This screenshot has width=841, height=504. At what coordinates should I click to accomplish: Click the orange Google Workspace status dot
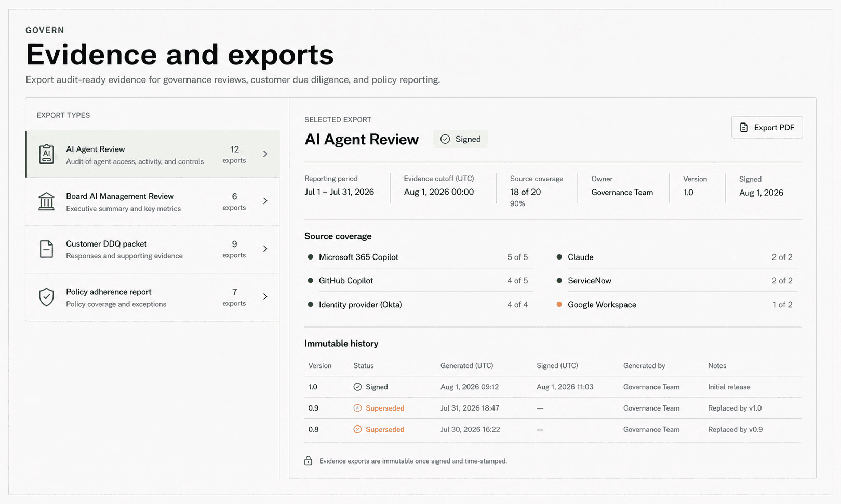pos(559,305)
